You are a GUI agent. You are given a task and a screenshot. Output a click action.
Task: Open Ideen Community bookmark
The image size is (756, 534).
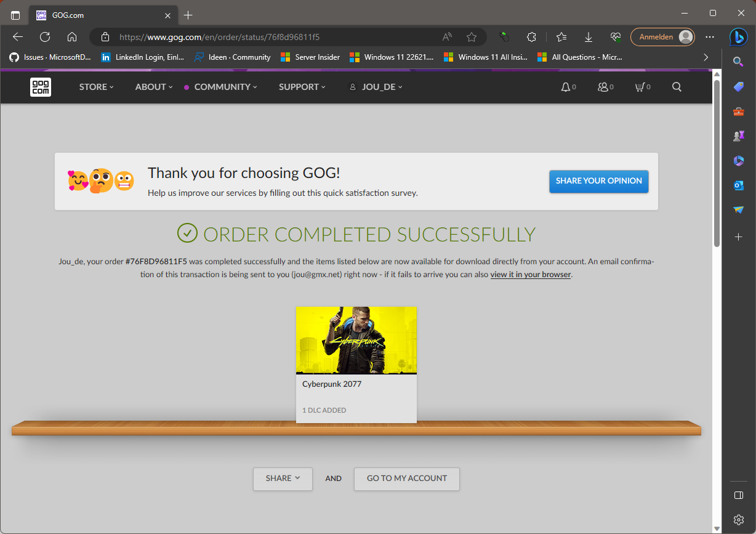pos(233,57)
